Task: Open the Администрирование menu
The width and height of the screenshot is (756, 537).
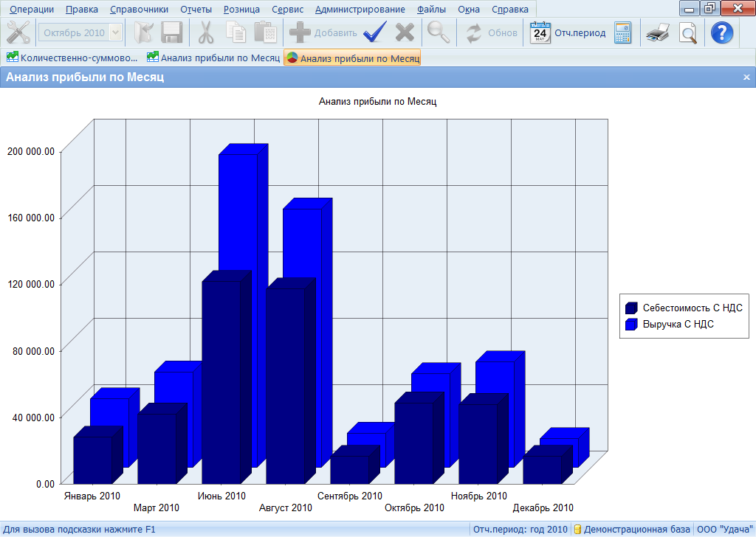Action: 360,10
